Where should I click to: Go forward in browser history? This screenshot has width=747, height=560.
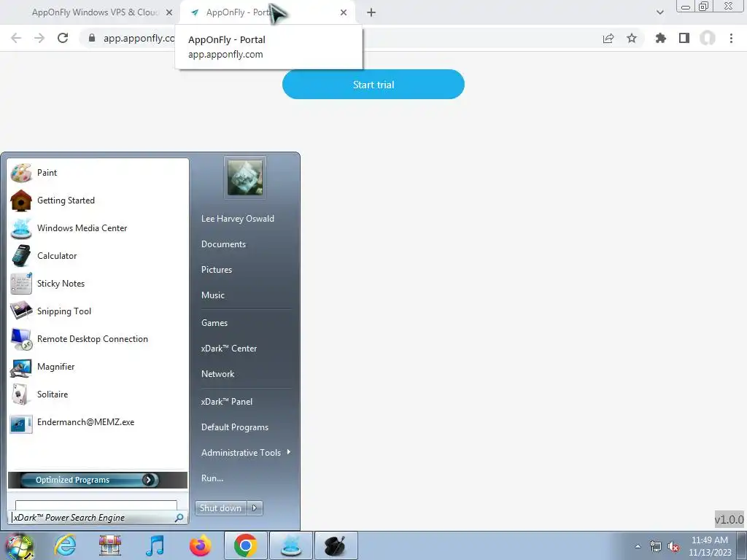pos(39,38)
